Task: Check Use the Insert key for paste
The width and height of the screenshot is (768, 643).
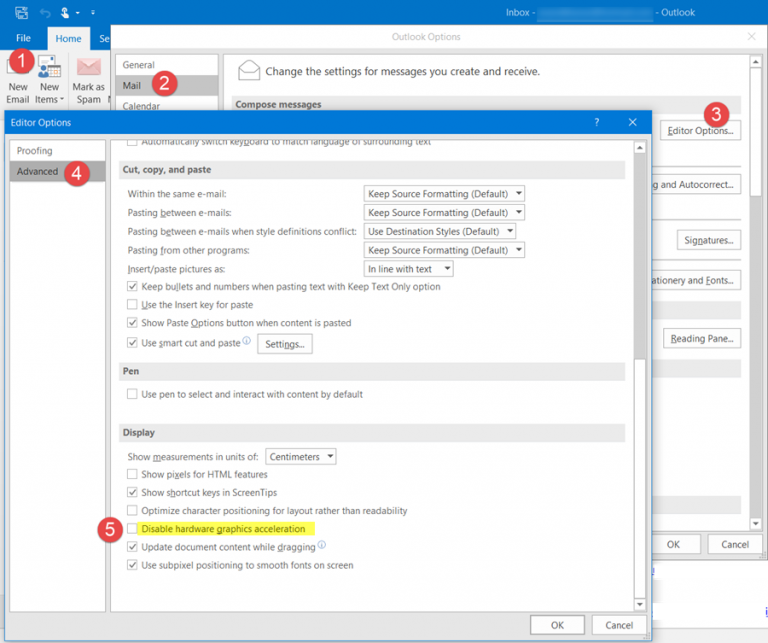Action: click(x=133, y=305)
